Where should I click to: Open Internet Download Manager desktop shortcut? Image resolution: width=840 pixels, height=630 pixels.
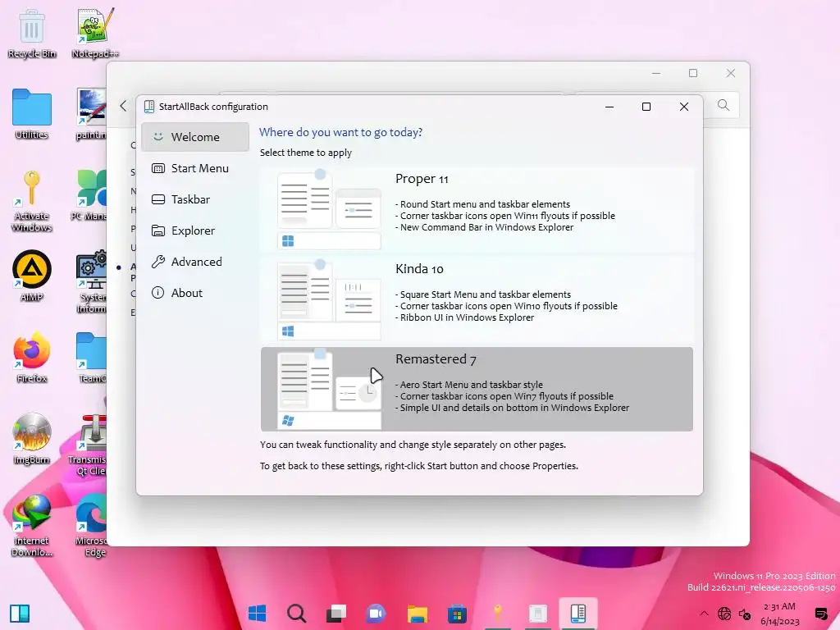32,525
